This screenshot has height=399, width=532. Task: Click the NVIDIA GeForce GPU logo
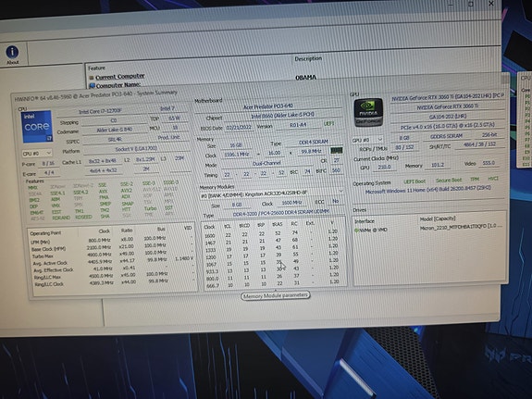click(368, 112)
